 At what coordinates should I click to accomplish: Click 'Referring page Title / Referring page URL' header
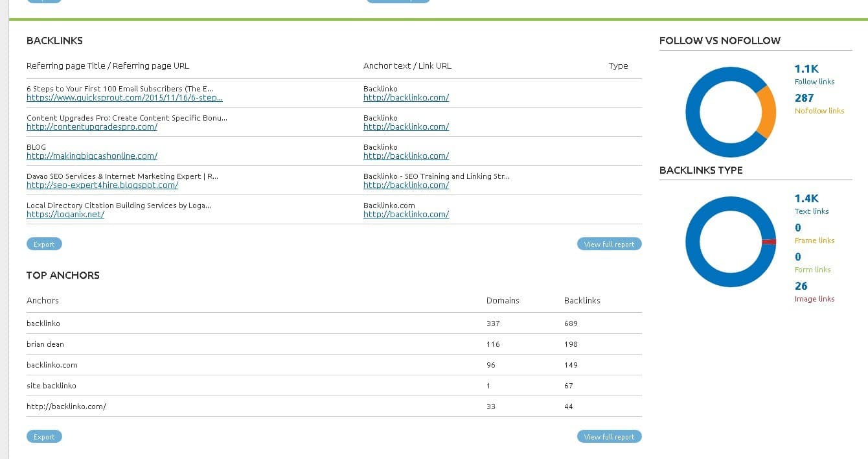coord(108,66)
